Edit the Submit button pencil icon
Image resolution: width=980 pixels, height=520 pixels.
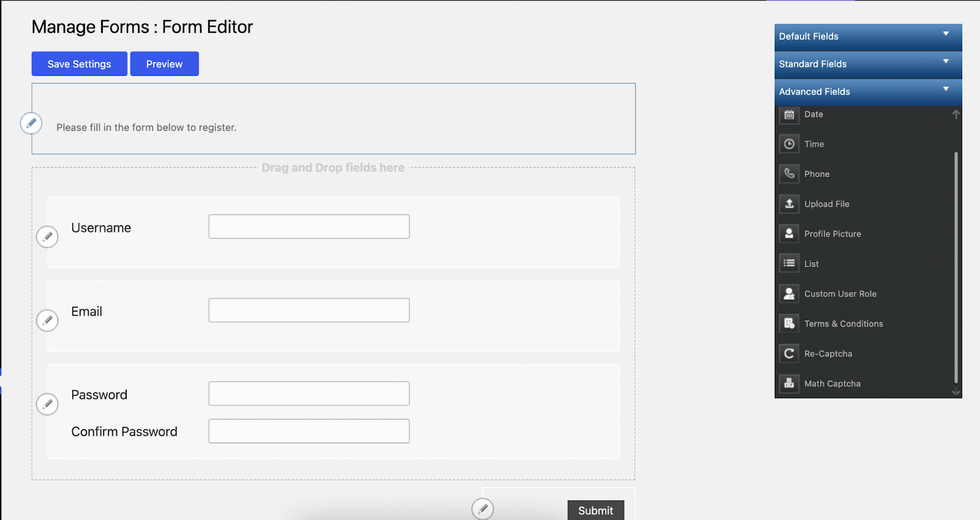(x=483, y=508)
